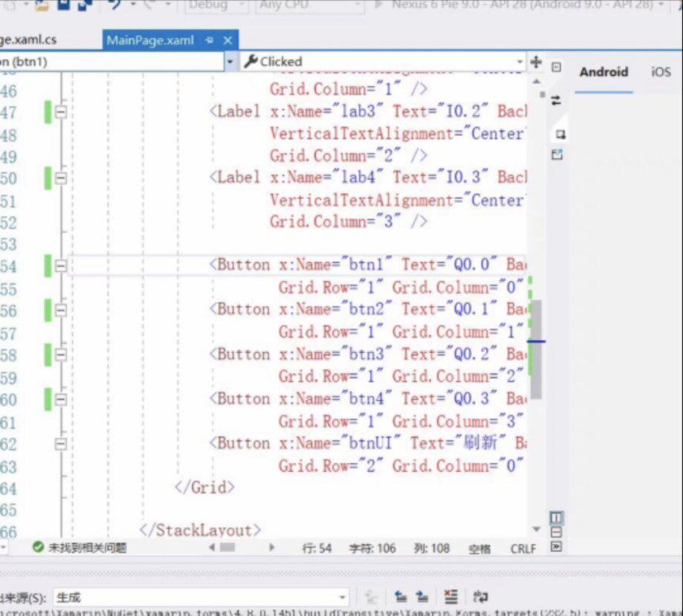683x616 pixels.
Task: Click the no issues found status indicator
Action: (80, 548)
